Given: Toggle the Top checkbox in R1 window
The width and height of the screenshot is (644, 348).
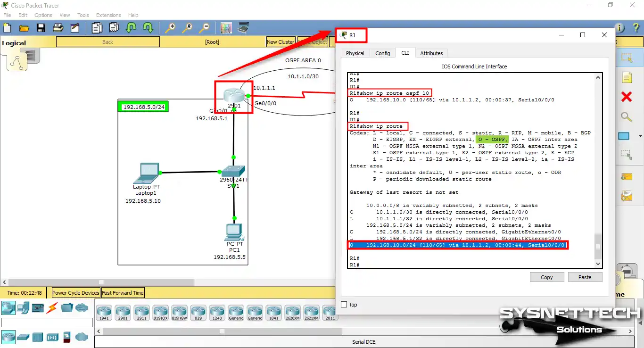Looking at the screenshot, I should [x=344, y=305].
